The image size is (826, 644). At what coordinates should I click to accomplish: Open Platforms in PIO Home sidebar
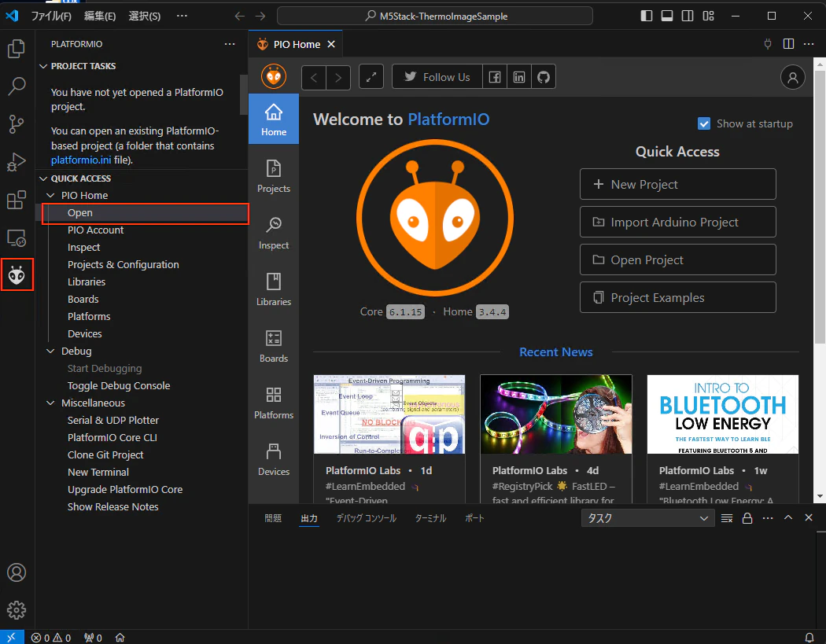274,403
